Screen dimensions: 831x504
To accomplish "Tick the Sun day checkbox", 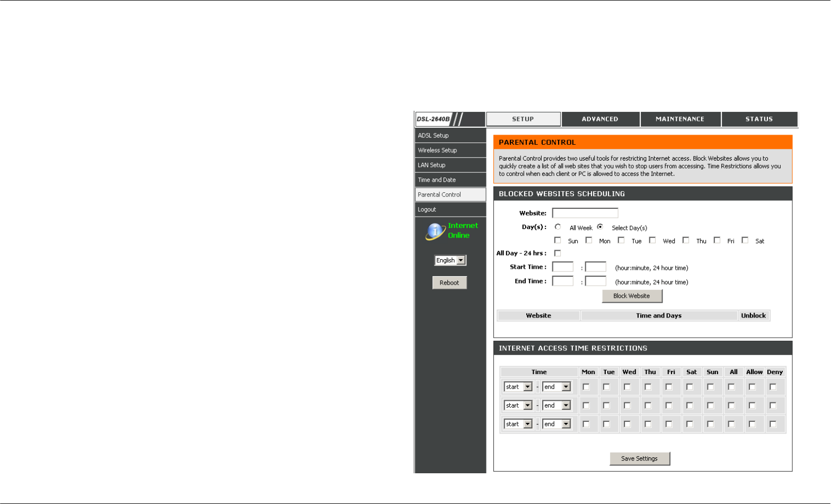I will click(x=558, y=240).
